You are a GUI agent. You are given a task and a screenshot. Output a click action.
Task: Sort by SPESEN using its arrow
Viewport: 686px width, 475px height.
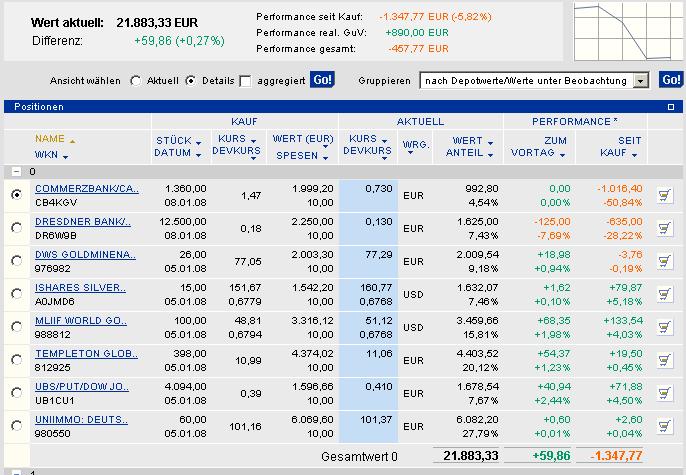(x=325, y=157)
